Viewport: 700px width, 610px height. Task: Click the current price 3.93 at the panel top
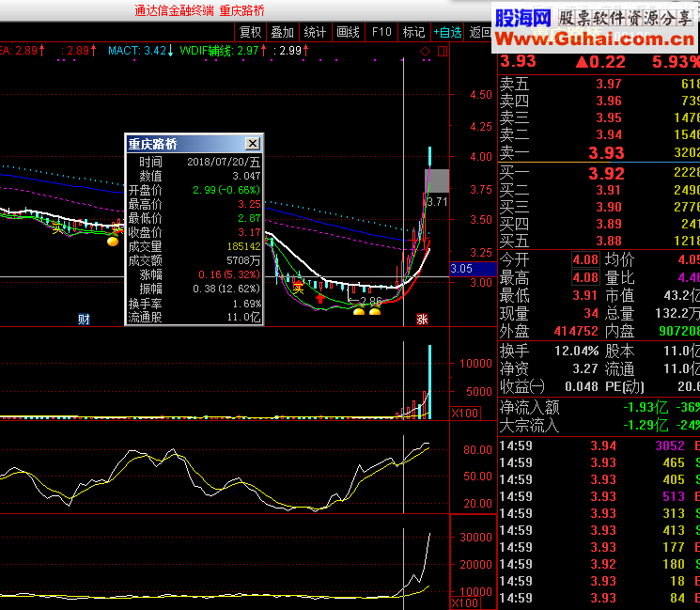[x=518, y=62]
